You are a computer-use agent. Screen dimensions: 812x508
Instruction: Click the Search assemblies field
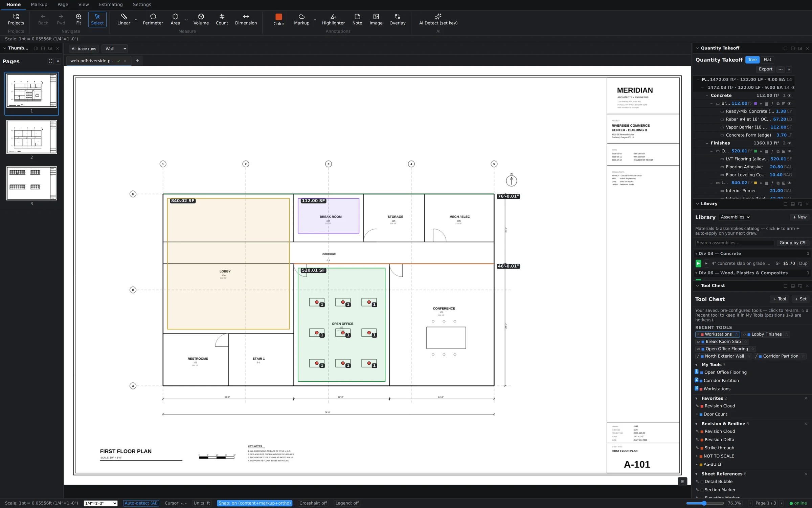(x=734, y=243)
